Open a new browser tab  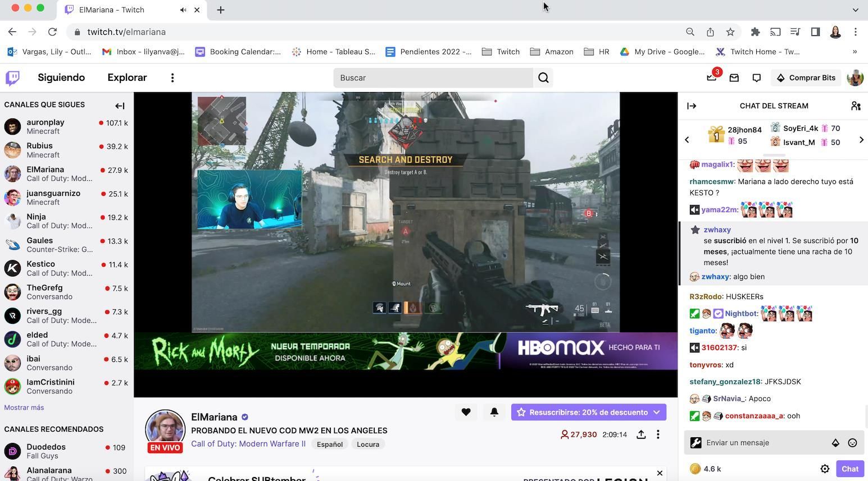pyautogui.click(x=221, y=10)
